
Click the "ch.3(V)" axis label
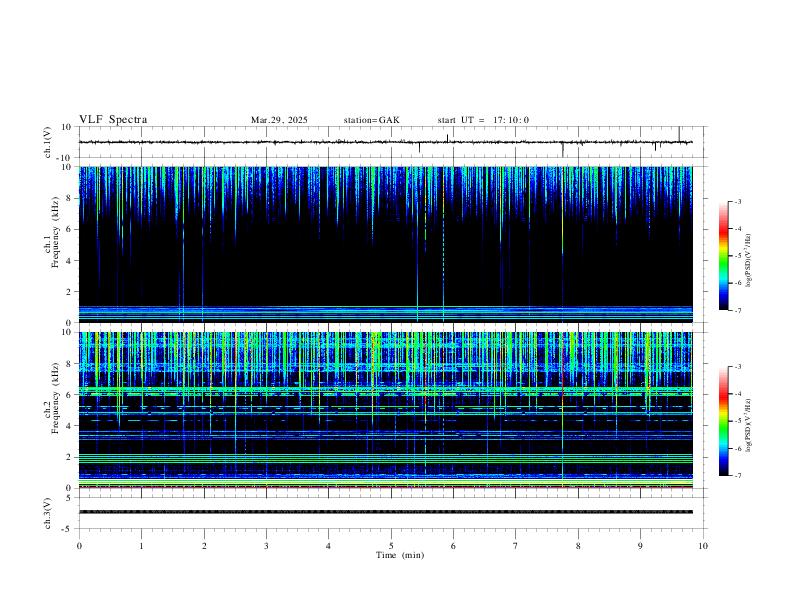[x=47, y=513]
